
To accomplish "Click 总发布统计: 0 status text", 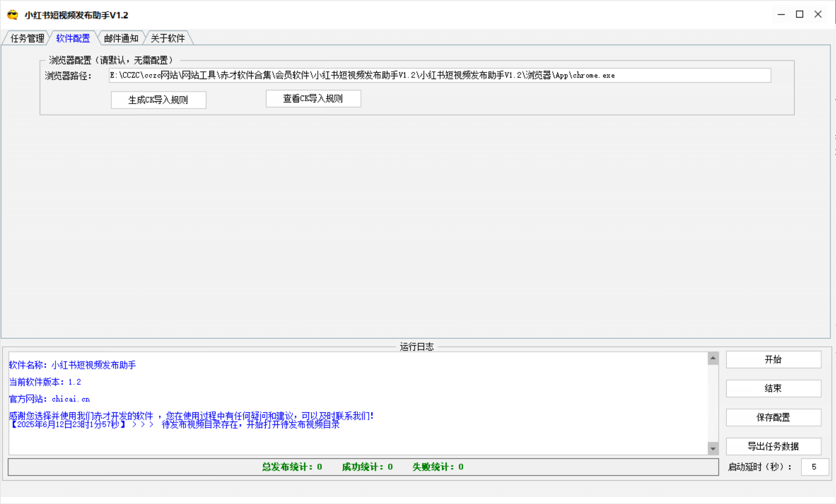I will pyautogui.click(x=292, y=467).
